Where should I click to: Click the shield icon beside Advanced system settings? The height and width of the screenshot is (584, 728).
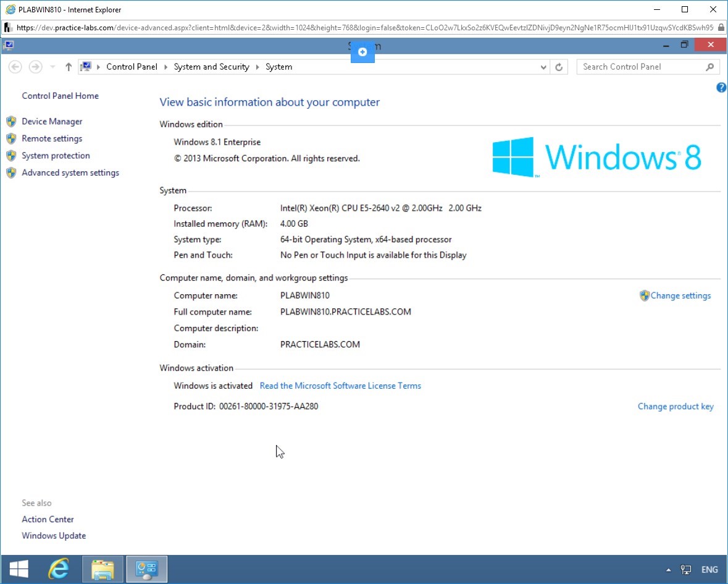(11, 173)
